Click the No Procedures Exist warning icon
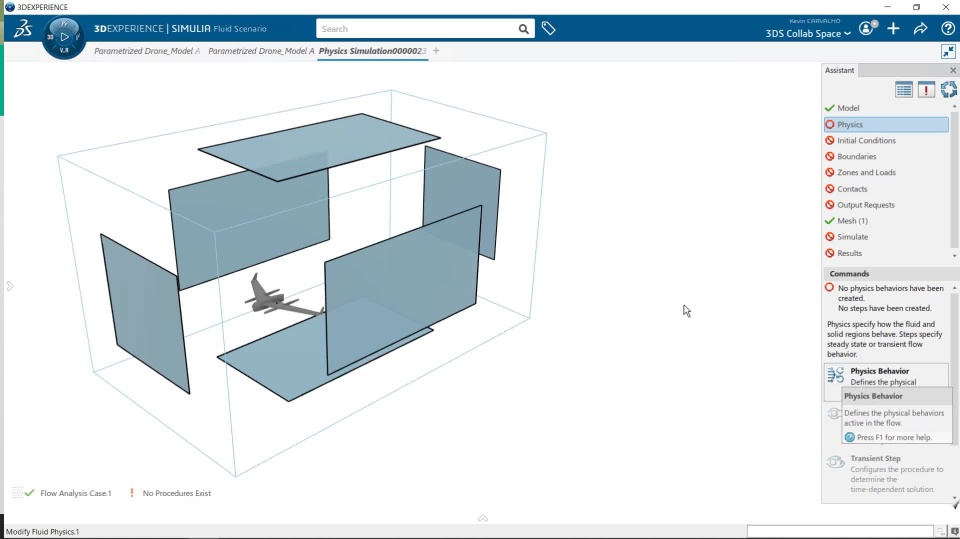 pyautogui.click(x=132, y=493)
